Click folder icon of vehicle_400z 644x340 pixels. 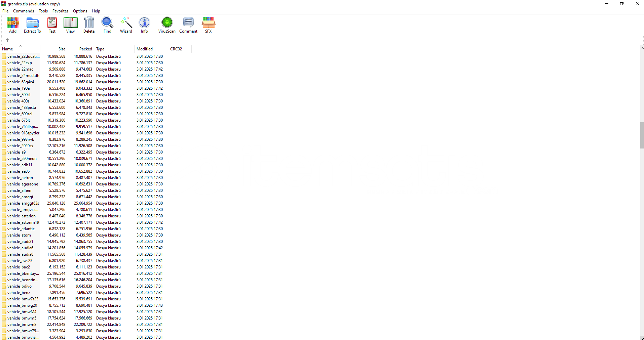point(4,101)
